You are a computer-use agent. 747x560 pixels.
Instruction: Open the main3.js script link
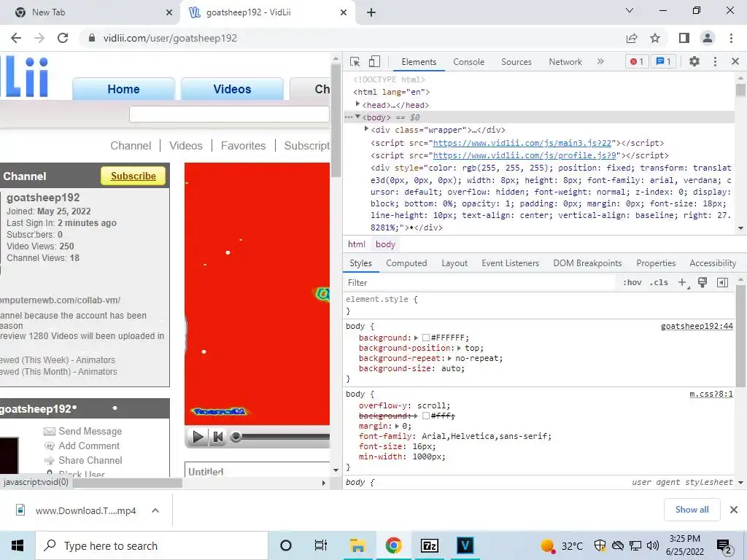coord(522,143)
